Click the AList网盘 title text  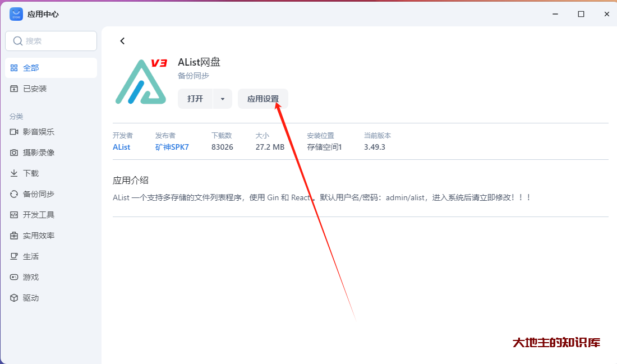click(x=199, y=62)
